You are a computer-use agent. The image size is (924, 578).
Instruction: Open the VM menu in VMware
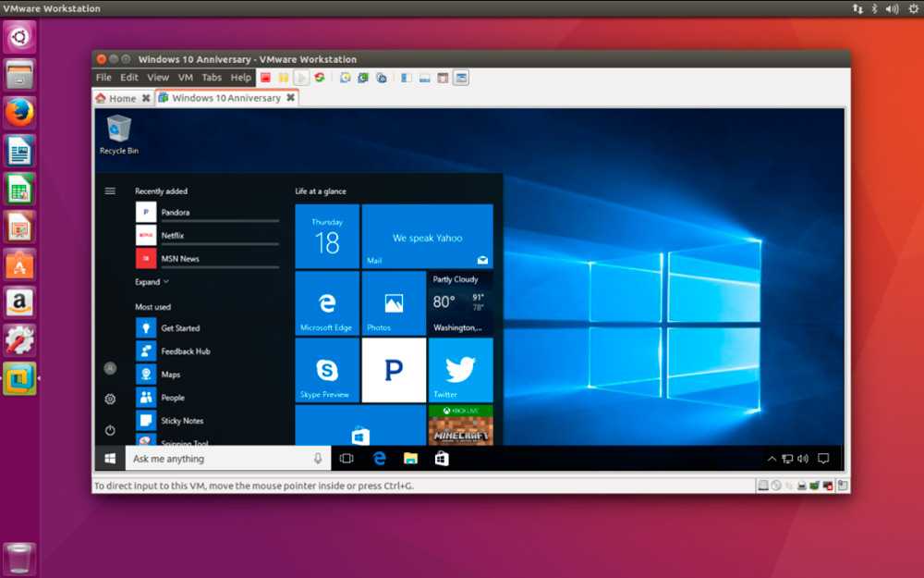[186, 78]
